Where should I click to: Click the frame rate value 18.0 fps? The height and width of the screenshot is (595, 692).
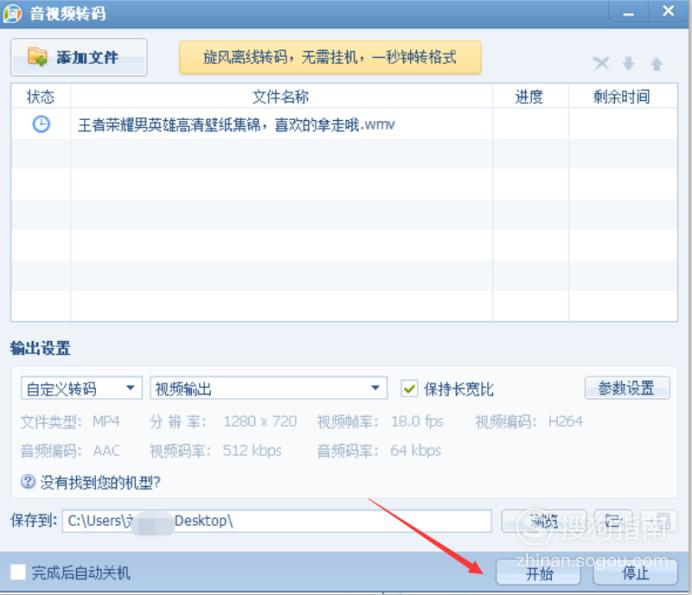click(x=417, y=422)
